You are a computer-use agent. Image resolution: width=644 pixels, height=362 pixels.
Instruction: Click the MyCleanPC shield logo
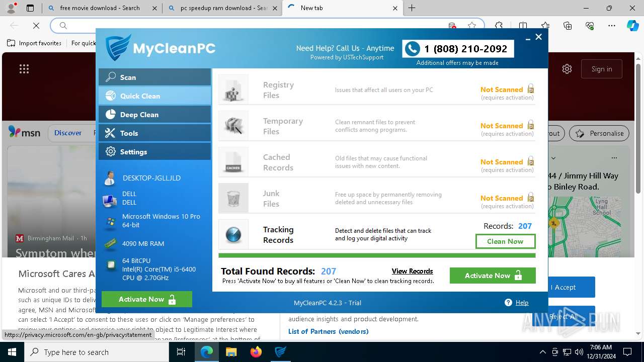click(x=118, y=48)
